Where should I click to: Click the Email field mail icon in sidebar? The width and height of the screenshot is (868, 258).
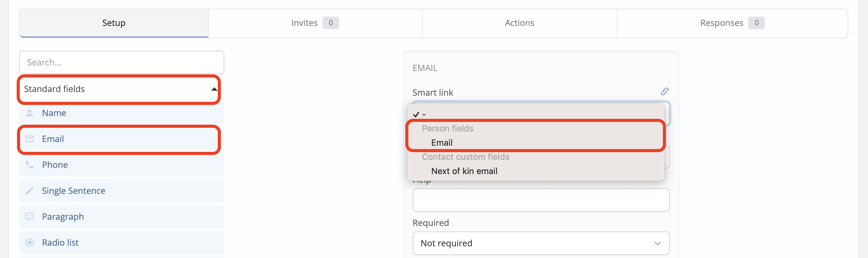pos(30,139)
